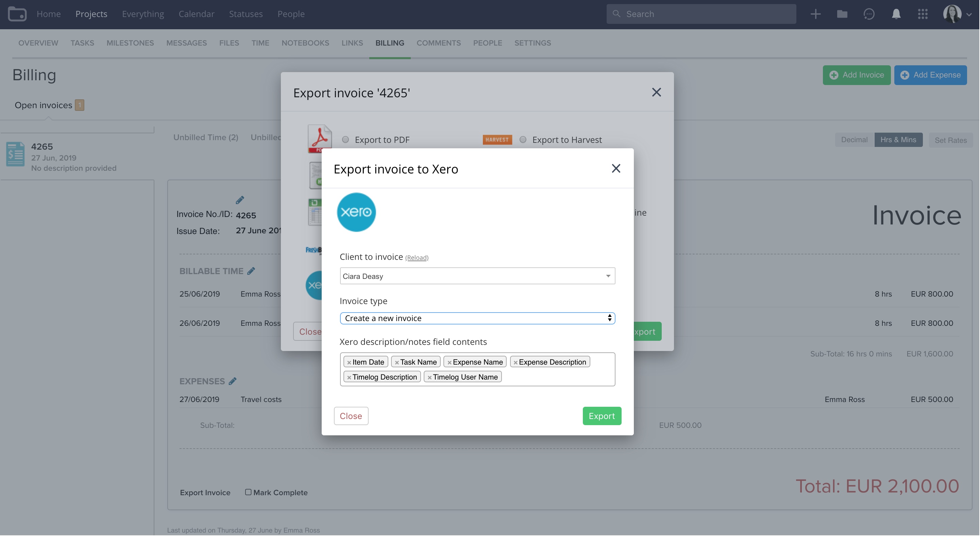Viewport: 980px width, 536px height.
Task: Click the Set Rates button
Action: (x=950, y=140)
